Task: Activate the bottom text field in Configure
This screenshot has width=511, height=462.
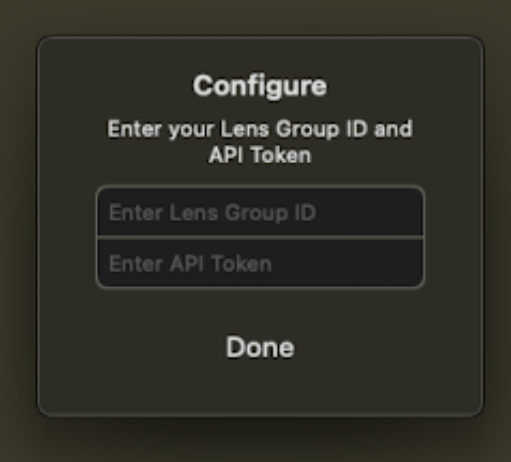Action: pos(260,263)
